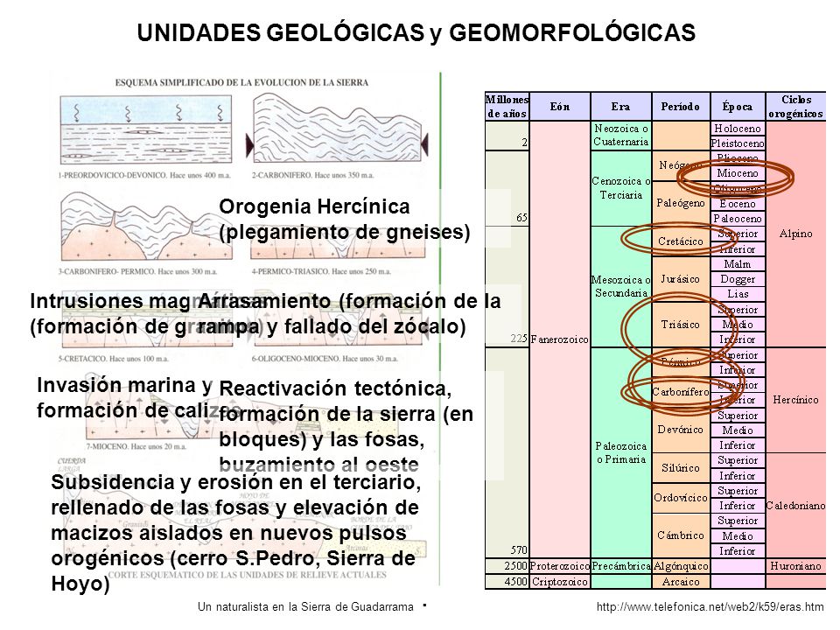
Task: Select the 'Subsidencia y erosión en el terciario' text box
Action: pos(235,533)
